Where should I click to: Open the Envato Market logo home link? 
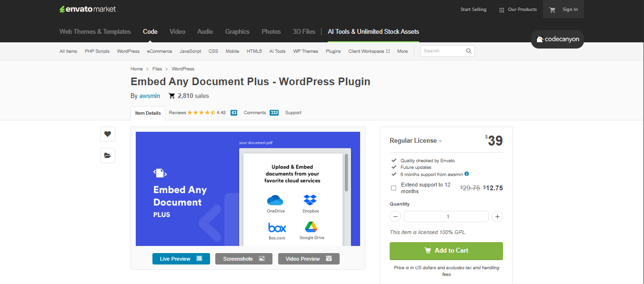click(x=88, y=9)
